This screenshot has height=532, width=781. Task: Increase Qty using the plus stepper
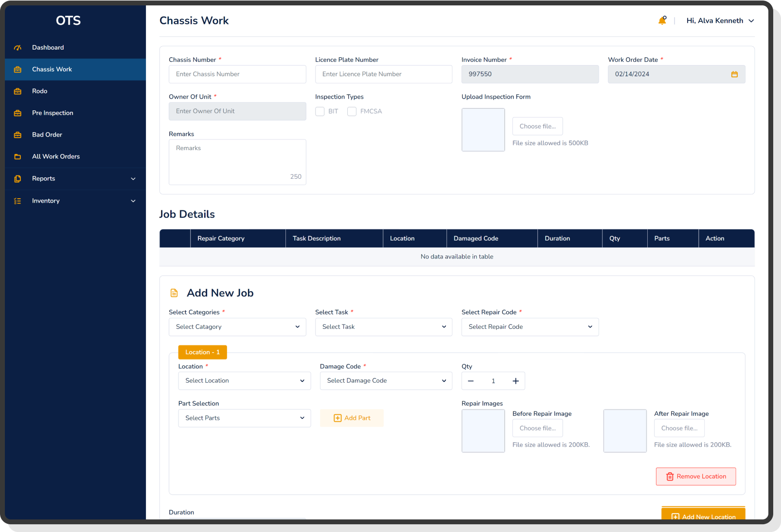(515, 381)
